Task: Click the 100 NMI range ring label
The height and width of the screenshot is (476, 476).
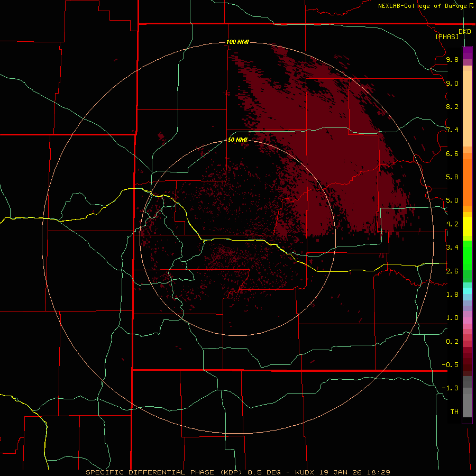Action: click(x=237, y=42)
